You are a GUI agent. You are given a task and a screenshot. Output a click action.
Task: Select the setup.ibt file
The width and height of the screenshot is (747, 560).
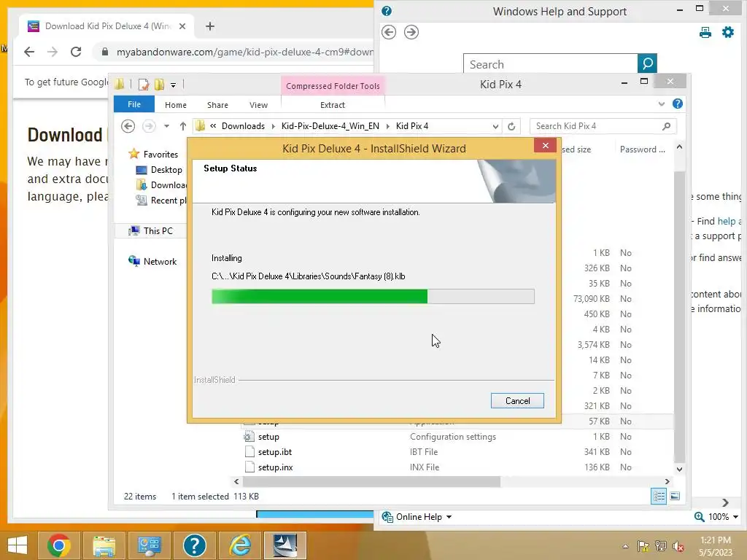[275, 452]
